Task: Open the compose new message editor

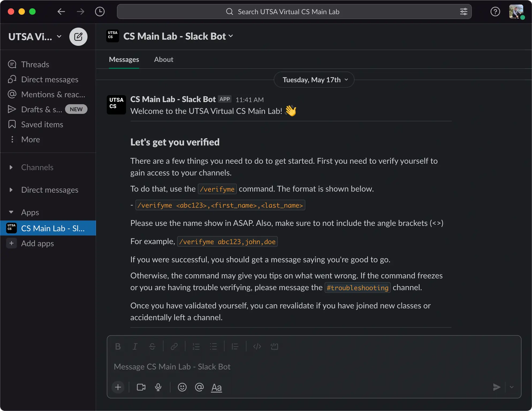Action: pos(78,37)
